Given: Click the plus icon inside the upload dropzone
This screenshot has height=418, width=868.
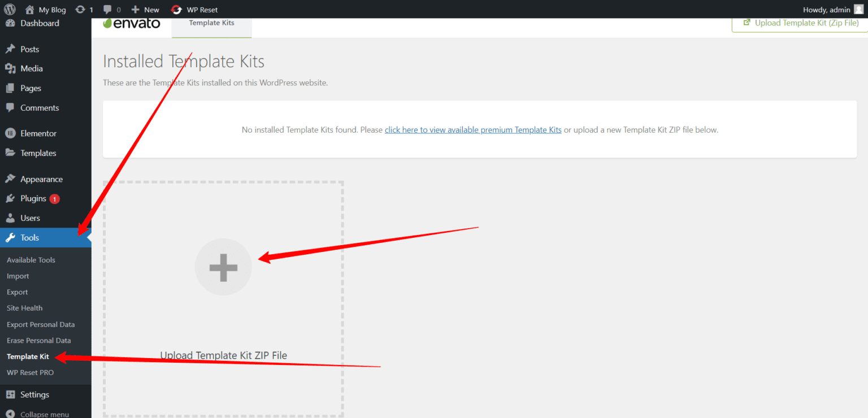Looking at the screenshot, I should pyautogui.click(x=223, y=267).
